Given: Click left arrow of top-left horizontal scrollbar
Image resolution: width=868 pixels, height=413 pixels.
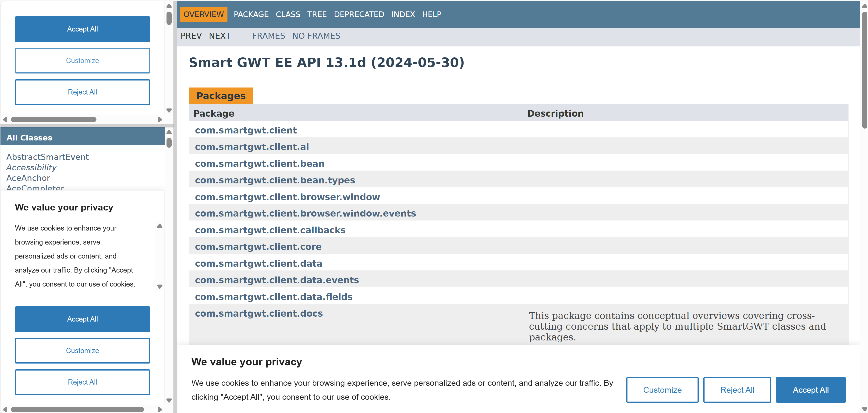Looking at the screenshot, I should (5, 119).
